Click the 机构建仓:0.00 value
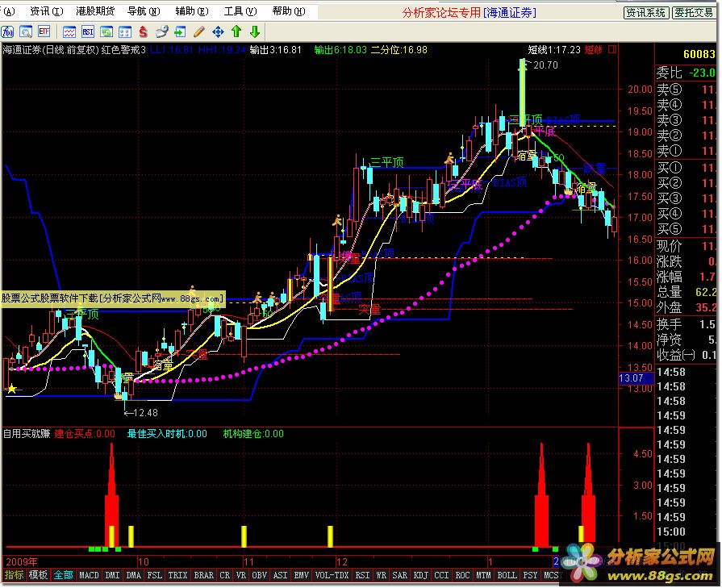The height and width of the screenshot is (588, 722). coord(253,433)
